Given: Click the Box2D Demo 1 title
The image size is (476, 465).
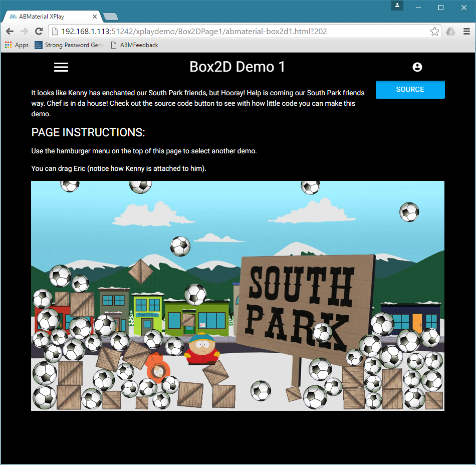Looking at the screenshot, I should 237,67.
